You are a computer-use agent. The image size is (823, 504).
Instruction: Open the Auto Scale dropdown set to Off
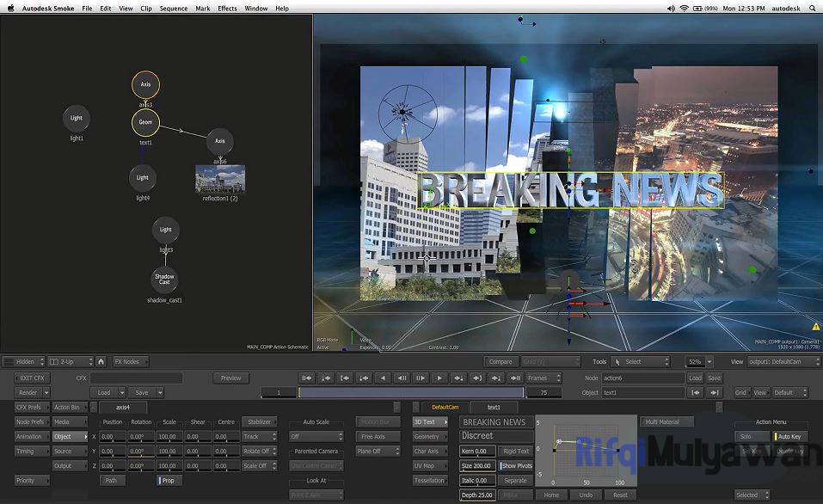point(315,436)
